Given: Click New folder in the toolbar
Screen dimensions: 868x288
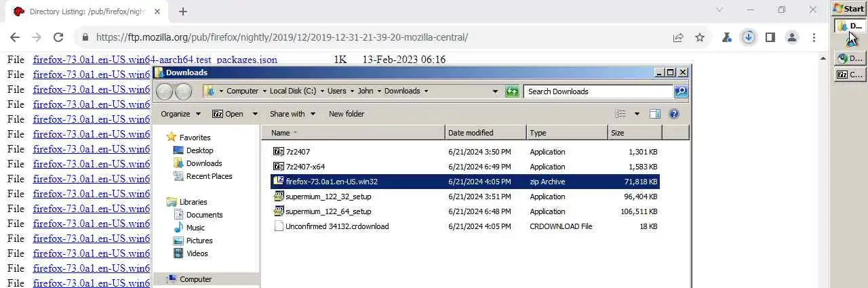Looking at the screenshot, I should click(347, 114).
